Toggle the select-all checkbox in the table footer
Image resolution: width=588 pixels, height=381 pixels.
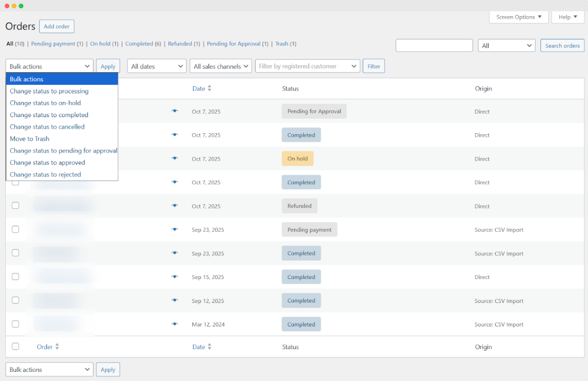coord(16,347)
